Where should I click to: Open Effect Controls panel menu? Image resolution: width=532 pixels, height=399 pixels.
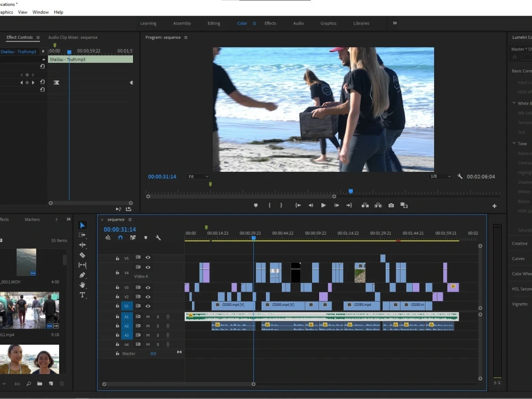pos(38,37)
